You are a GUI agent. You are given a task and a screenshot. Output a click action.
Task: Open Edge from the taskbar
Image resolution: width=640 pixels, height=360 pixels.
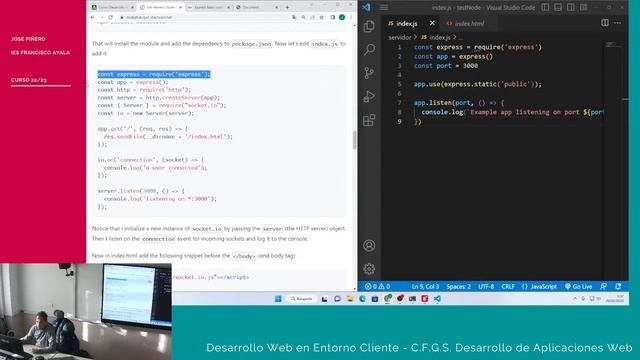(362, 299)
